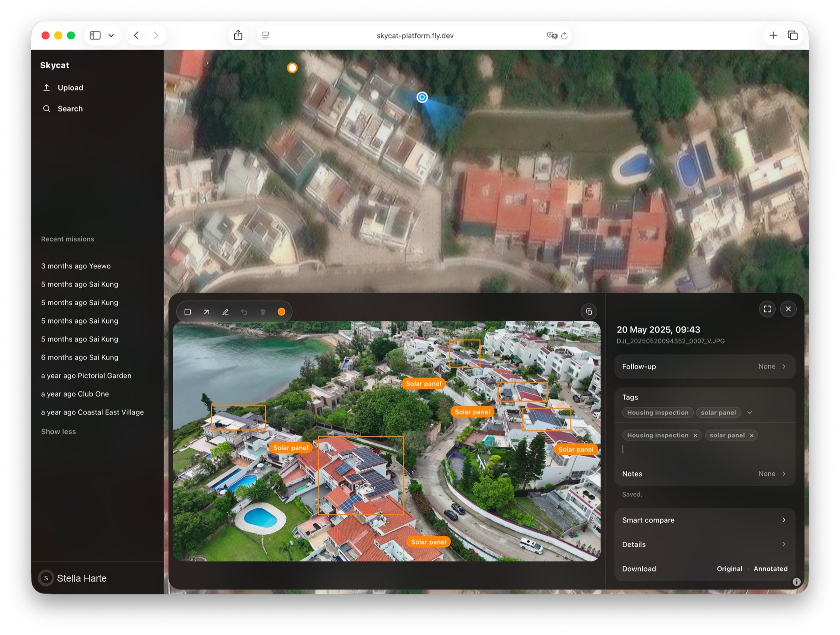This screenshot has width=840, height=635.
Task: Open the Safari share menu
Action: click(238, 35)
